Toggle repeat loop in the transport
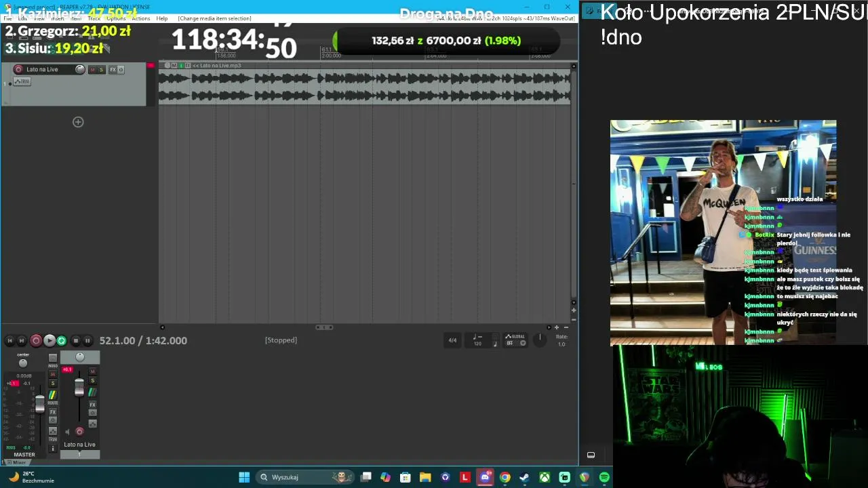Viewport: 868px width, 488px height. 62,341
